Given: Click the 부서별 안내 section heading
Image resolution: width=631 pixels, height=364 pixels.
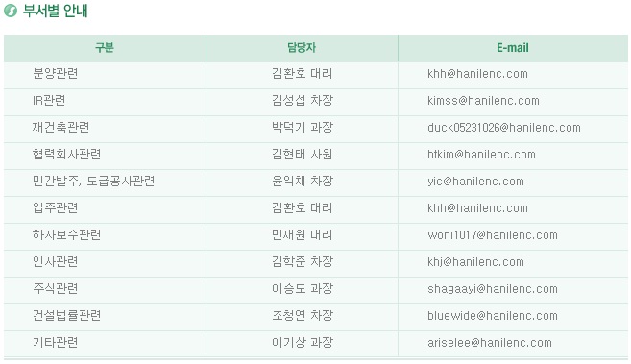Looking at the screenshot, I should (55, 11).
